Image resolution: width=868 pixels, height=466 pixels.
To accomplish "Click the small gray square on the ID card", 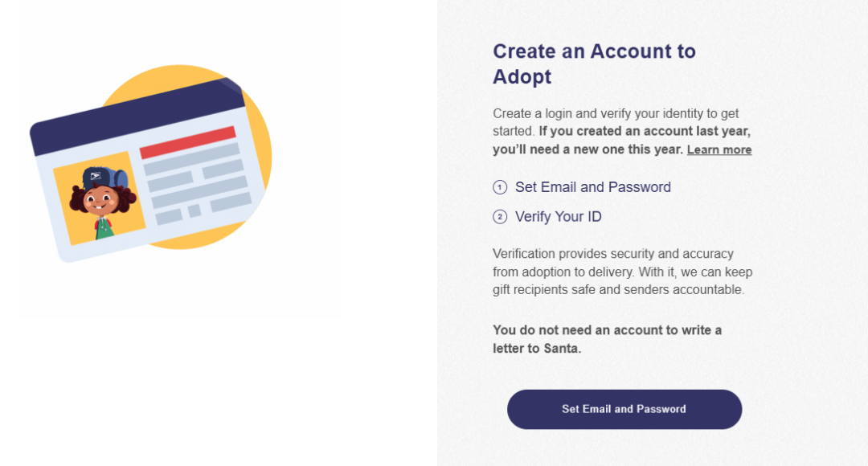I will [194, 211].
